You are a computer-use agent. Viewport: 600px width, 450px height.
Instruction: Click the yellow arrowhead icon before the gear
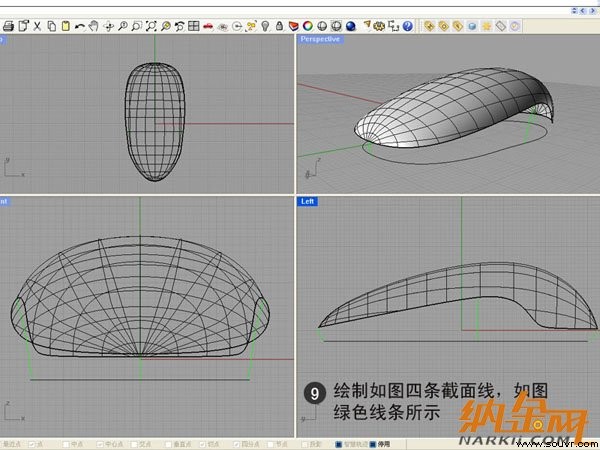point(367,25)
